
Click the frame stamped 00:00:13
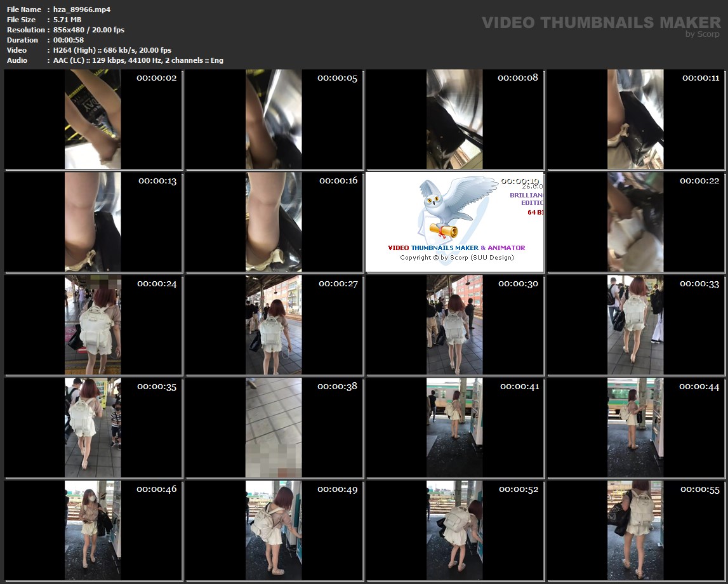point(93,222)
